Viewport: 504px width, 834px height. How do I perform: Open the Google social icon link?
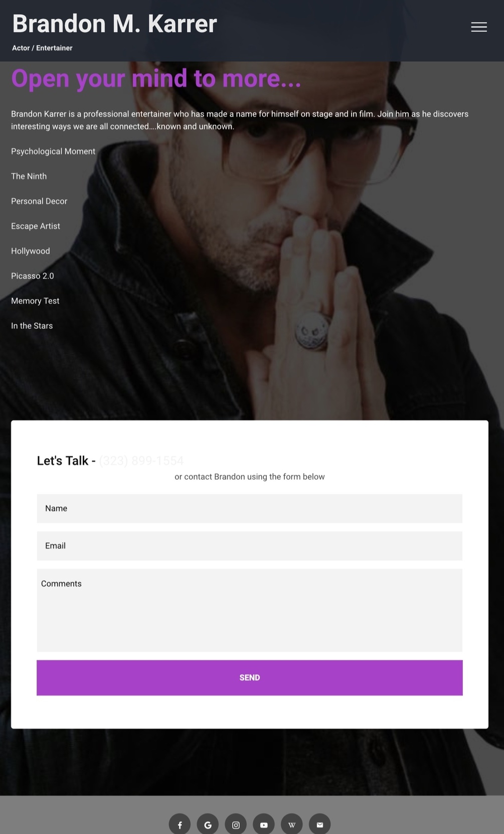(x=208, y=824)
